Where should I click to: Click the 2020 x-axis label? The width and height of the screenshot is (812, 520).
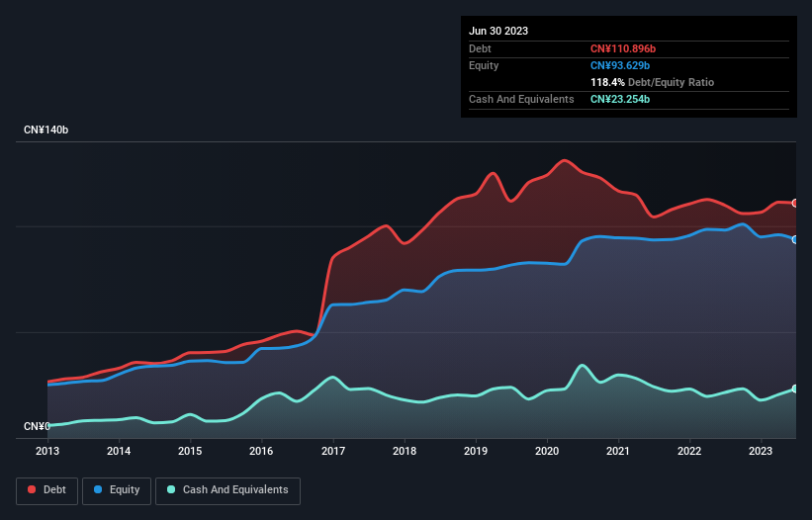click(547, 451)
